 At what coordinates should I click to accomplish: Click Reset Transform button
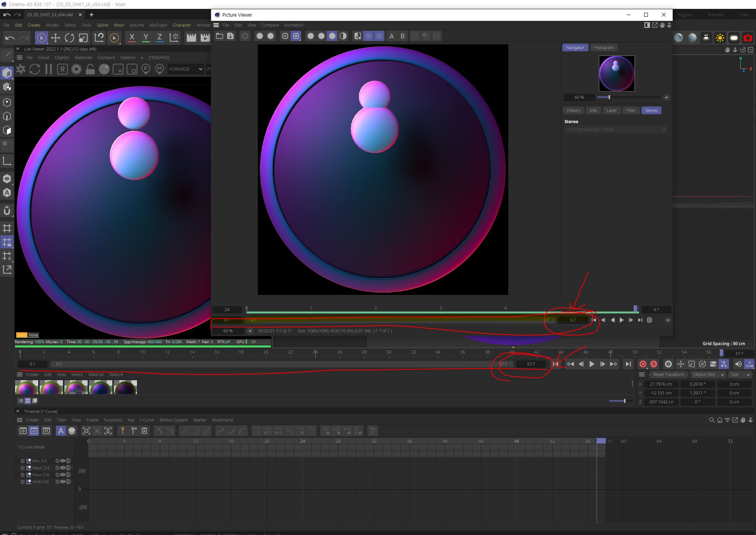click(668, 374)
